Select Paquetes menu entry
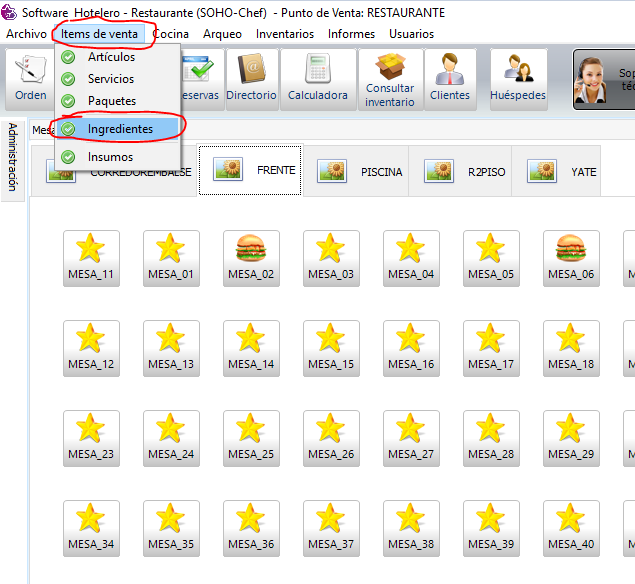 (111, 101)
